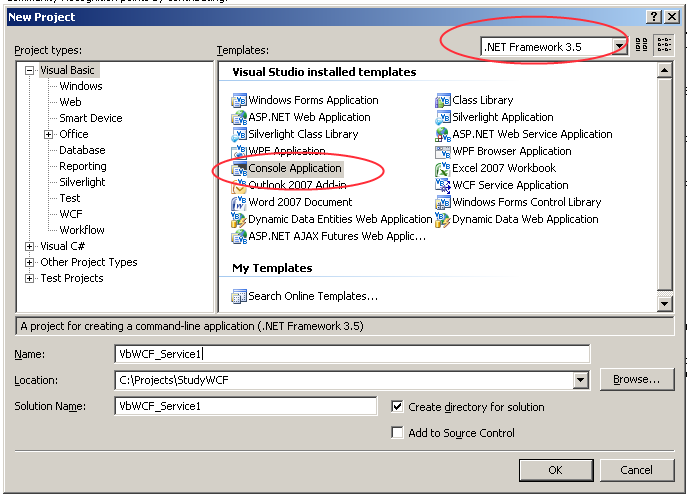Click the Location path text field
The width and height of the screenshot is (687, 494).
click(x=344, y=380)
